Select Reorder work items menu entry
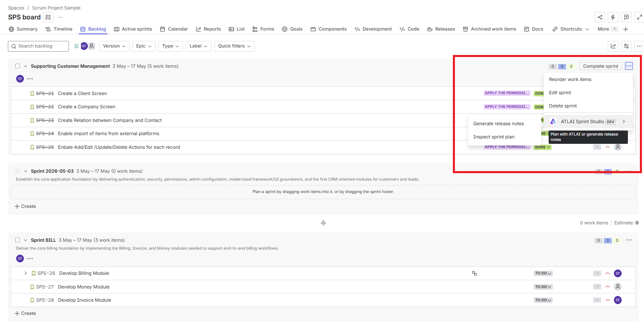The image size is (644, 324). click(x=588, y=79)
